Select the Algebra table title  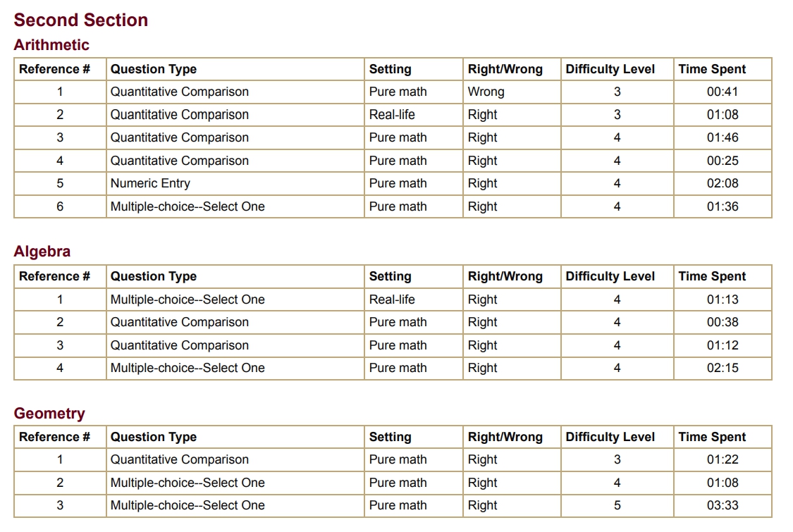42,252
